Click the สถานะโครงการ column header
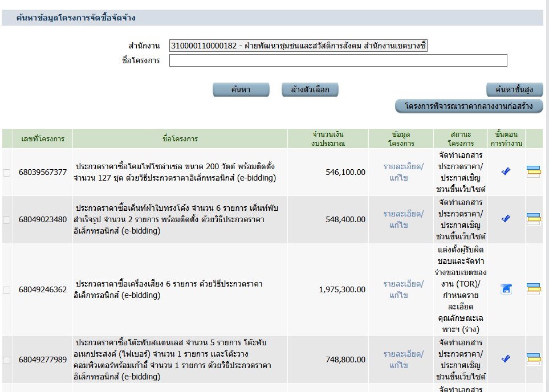 pos(461,138)
